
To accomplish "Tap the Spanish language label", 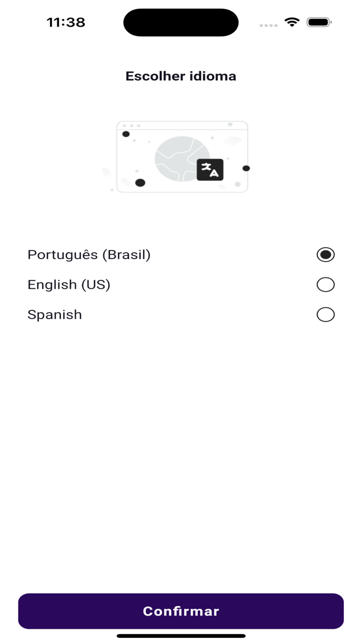I will click(55, 314).
